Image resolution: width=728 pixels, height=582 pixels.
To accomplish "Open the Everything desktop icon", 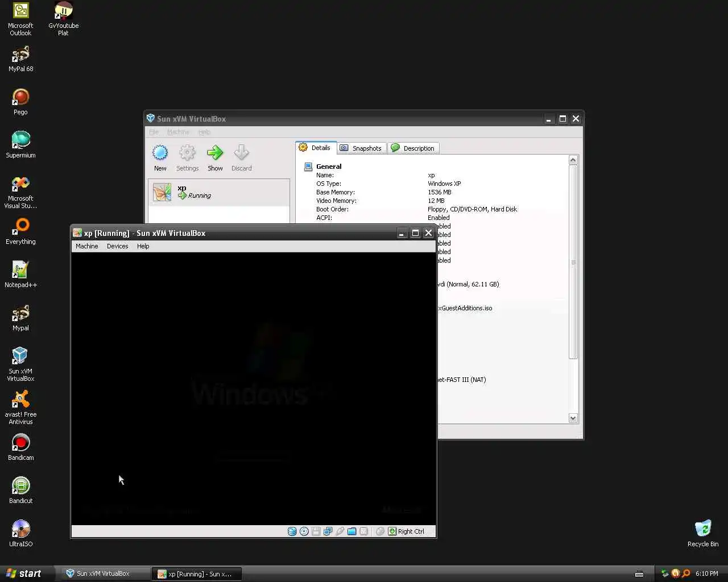I will [20, 231].
